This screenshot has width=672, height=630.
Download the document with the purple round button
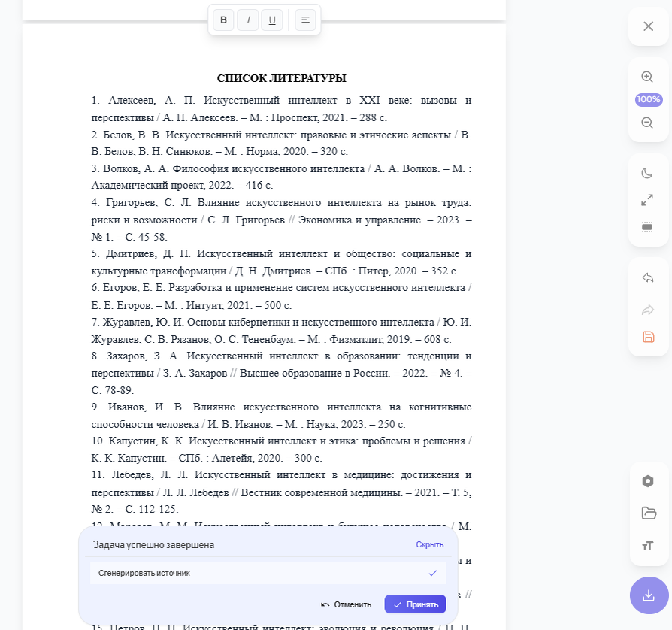pyautogui.click(x=649, y=595)
